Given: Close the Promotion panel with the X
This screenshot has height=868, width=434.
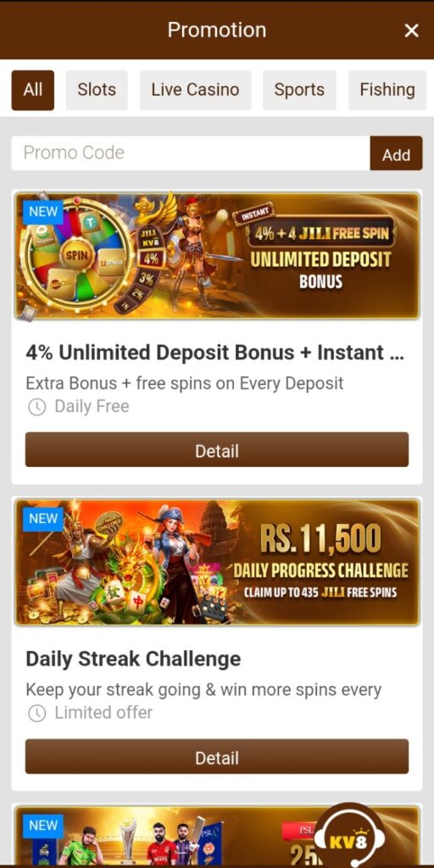Looking at the screenshot, I should click(411, 31).
